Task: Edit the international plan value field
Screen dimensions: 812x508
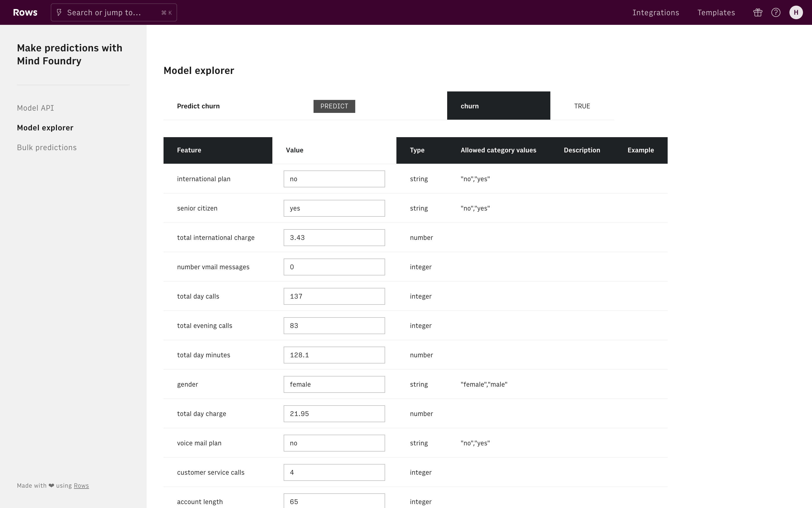Action: pyautogui.click(x=334, y=179)
